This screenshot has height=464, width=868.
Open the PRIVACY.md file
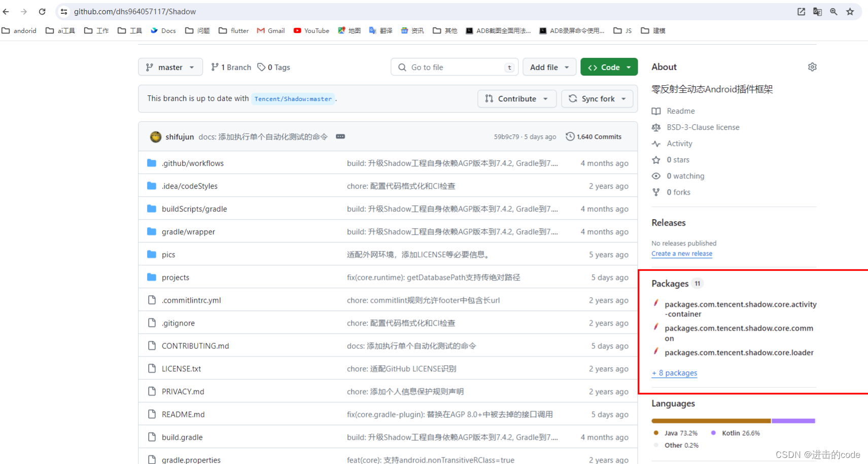(183, 391)
